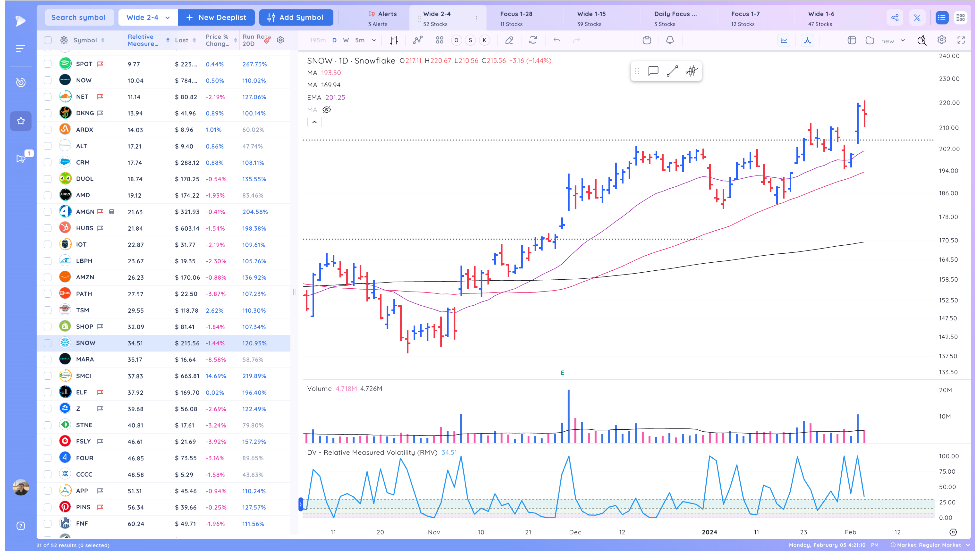Click the RMV pane blue expand handle
The width and height of the screenshot is (980, 551).
tap(301, 504)
